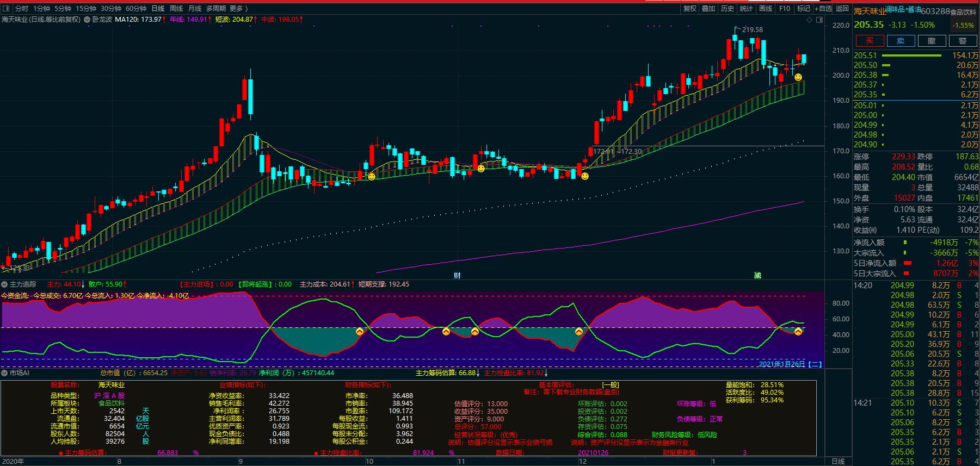Add stock via +自选 button

pos(823,9)
